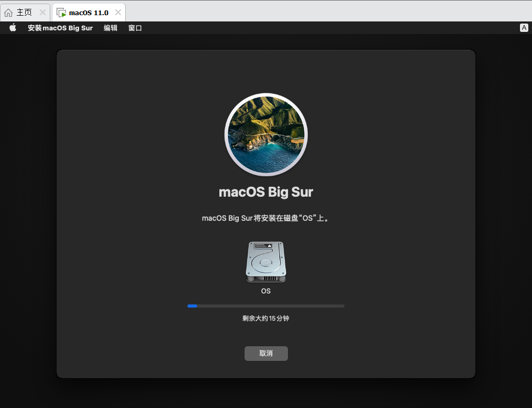This screenshot has width=532, height=408.
Task: Switch to the 主页 tab
Action: [25, 13]
